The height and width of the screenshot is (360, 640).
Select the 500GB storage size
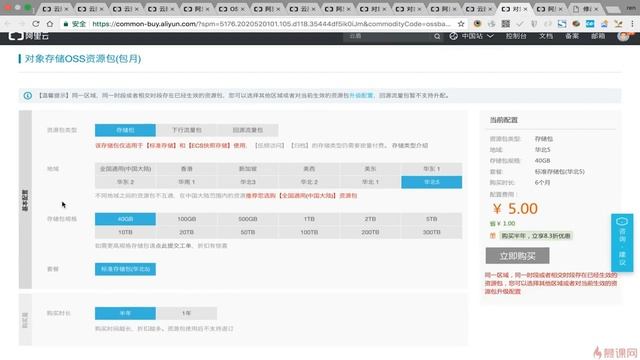[248, 219]
